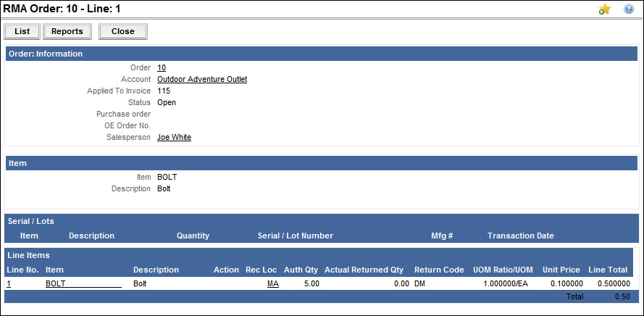Click the Return Code column header
Viewport: 644px width, 316px height.
click(x=439, y=270)
